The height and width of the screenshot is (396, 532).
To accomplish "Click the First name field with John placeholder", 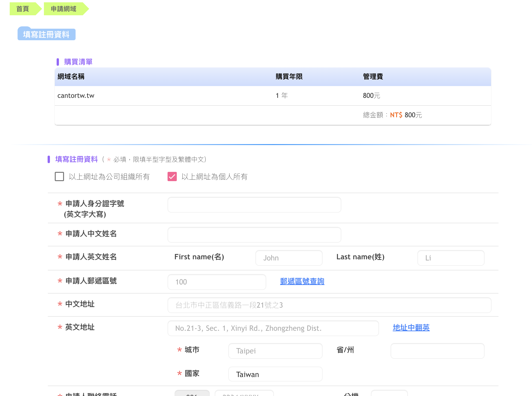I will click(289, 258).
